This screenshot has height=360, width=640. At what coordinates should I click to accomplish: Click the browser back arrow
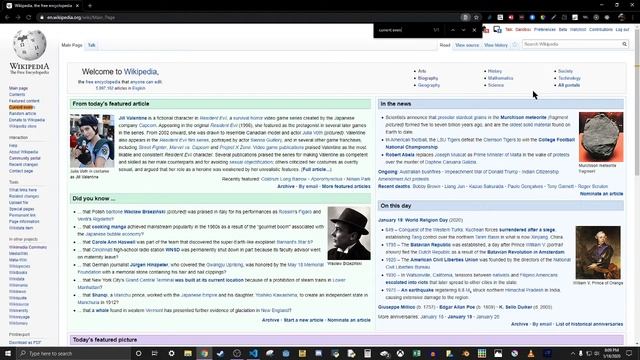(x=7, y=18)
